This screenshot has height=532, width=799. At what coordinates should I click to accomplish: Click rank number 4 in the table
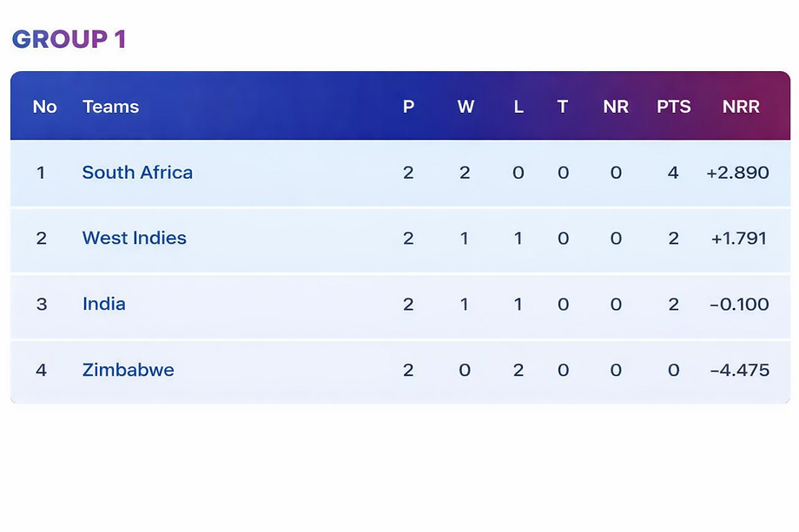[x=41, y=370]
